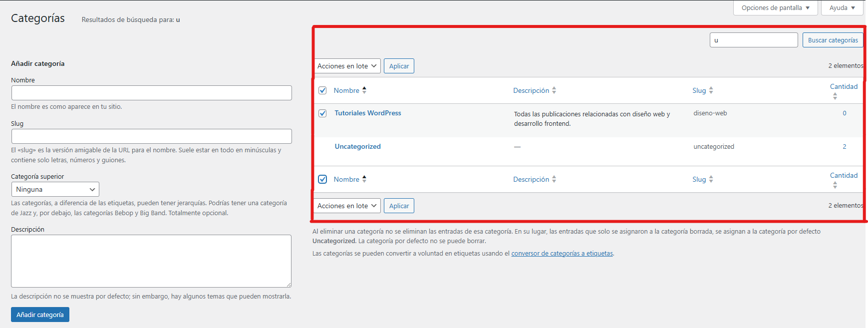Open the top Acciones en lote dropdown

(347, 66)
